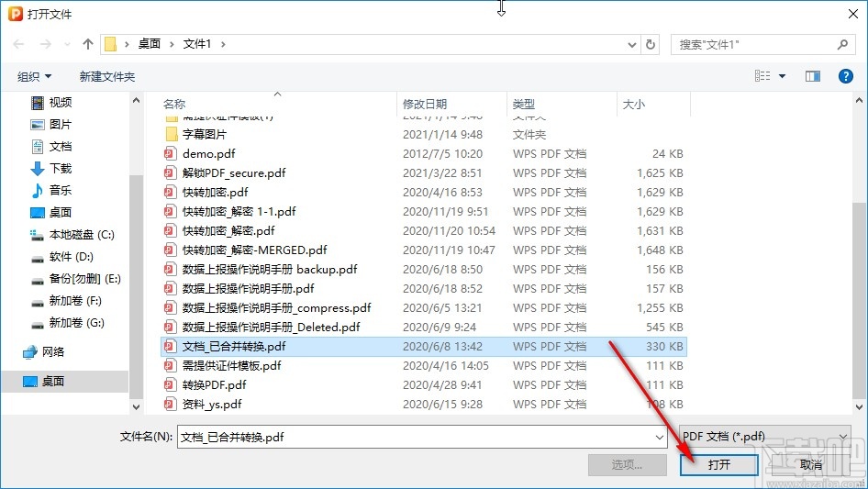Select file 快转加密_解密 1-1.pdf
The height and width of the screenshot is (489, 868).
coord(424,212)
